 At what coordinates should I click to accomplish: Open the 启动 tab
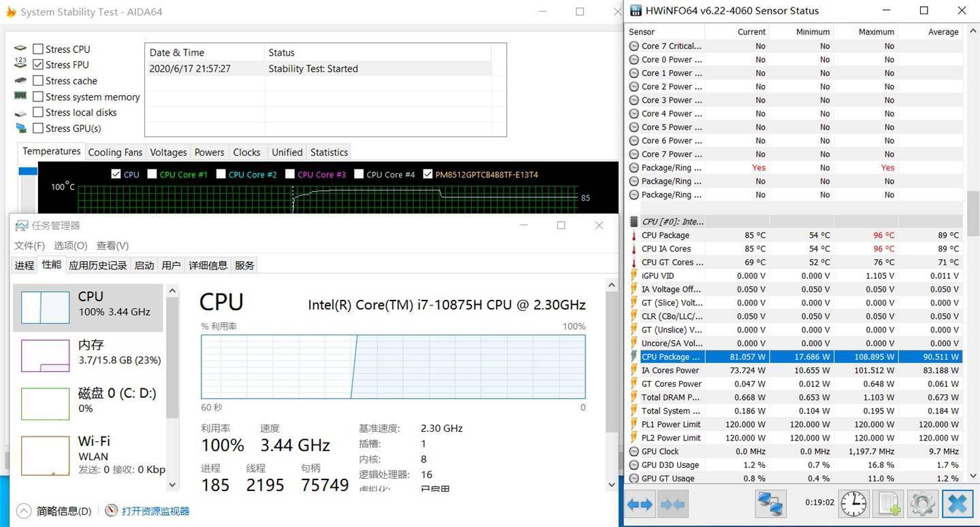click(144, 265)
